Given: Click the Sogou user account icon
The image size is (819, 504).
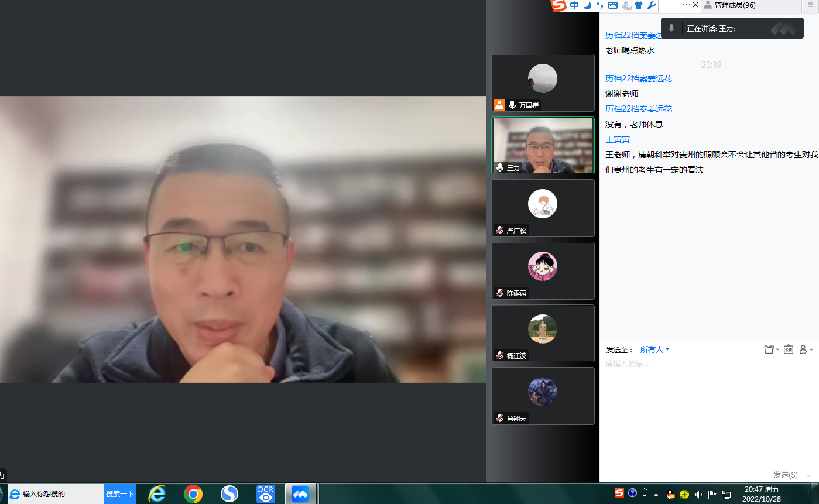Looking at the screenshot, I should [626, 5].
